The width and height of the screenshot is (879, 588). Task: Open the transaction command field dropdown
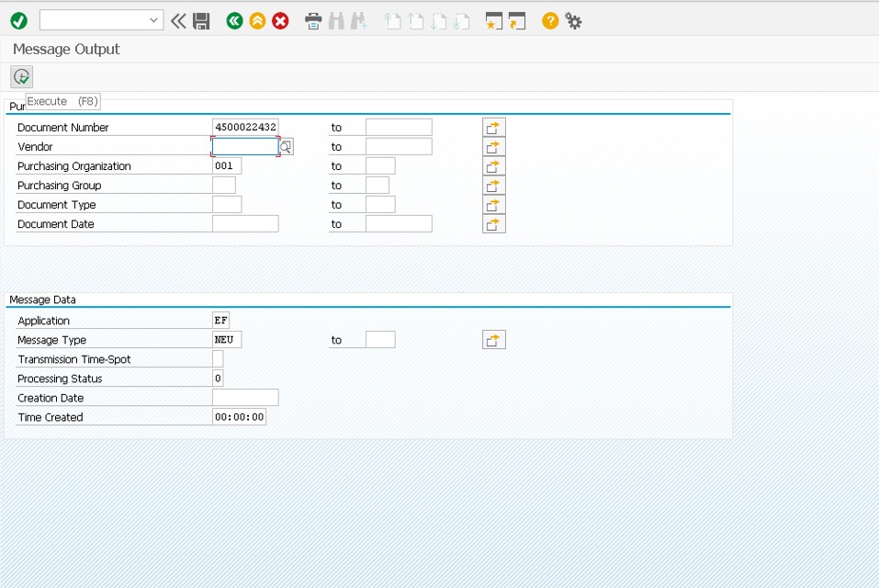(x=153, y=21)
